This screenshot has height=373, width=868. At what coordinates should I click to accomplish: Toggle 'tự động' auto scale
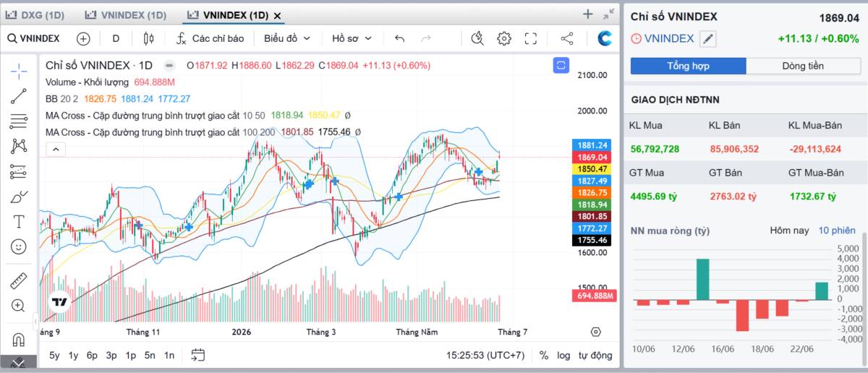pyautogui.click(x=595, y=355)
